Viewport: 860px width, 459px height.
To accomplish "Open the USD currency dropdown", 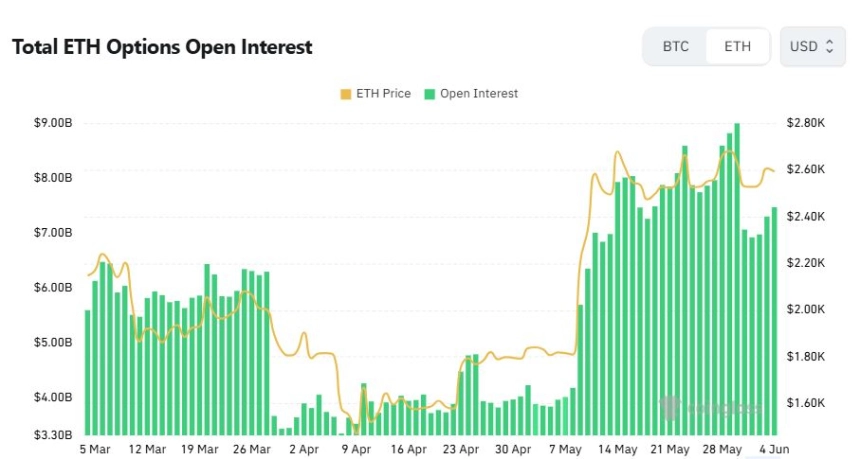I will pyautogui.click(x=812, y=47).
